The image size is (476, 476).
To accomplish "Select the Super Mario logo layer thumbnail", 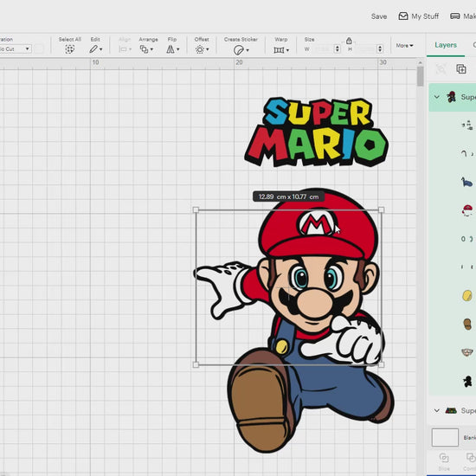I will [451, 411].
